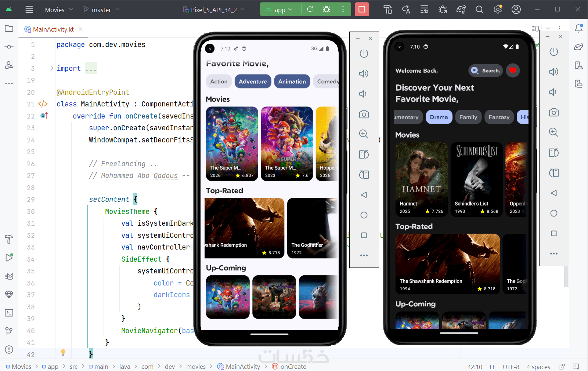
Task: Open The Shawshank Redemption card in dark emulator
Action: click(x=448, y=264)
